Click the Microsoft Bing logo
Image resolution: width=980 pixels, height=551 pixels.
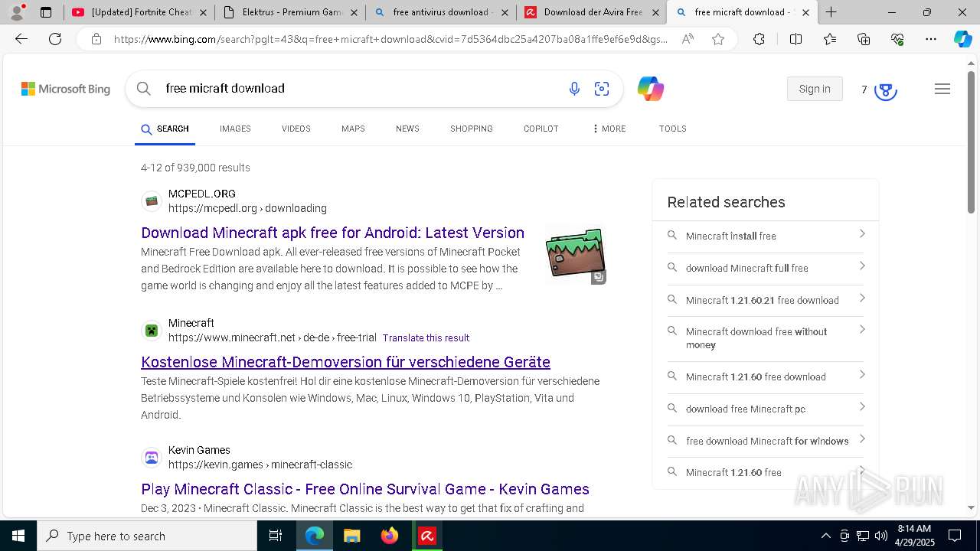click(66, 90)
